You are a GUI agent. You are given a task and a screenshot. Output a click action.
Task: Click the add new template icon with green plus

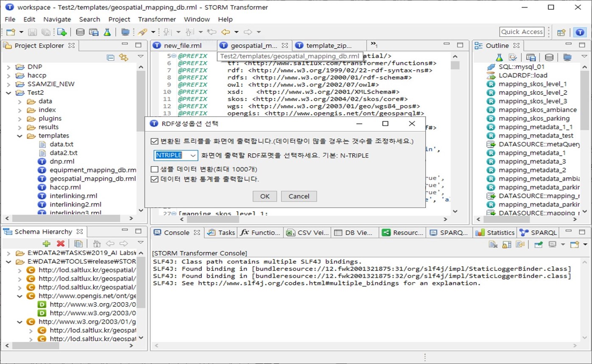click(62, 32)
